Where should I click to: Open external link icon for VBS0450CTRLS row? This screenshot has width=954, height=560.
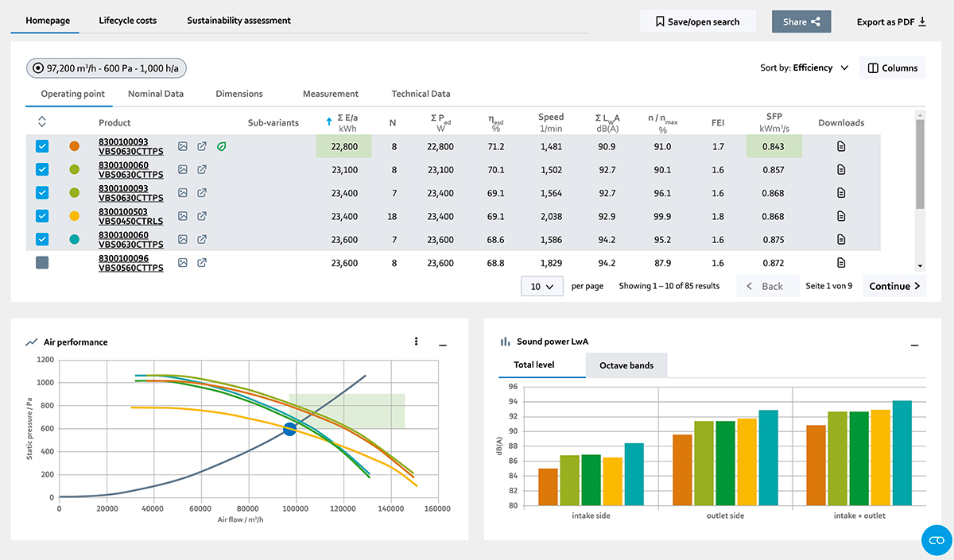point(202,216)
